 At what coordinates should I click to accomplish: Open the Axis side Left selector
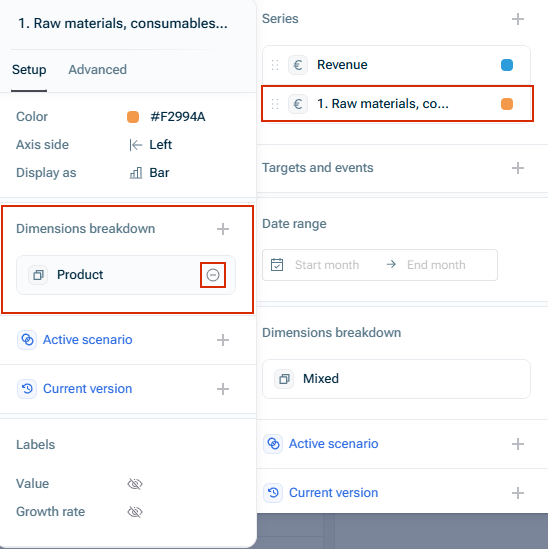(151, 145)
